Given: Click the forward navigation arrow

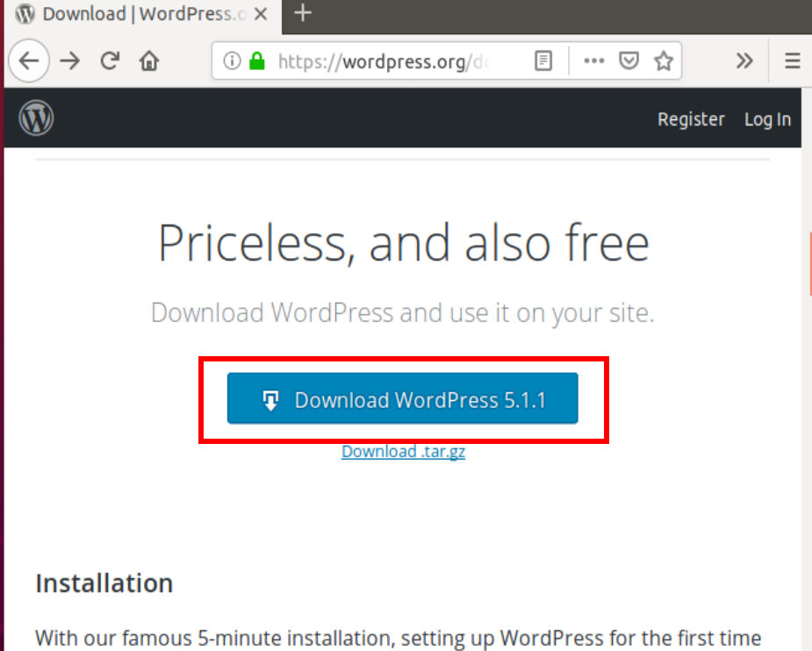Looking at the screenshot, I should [x=69, y=61].
